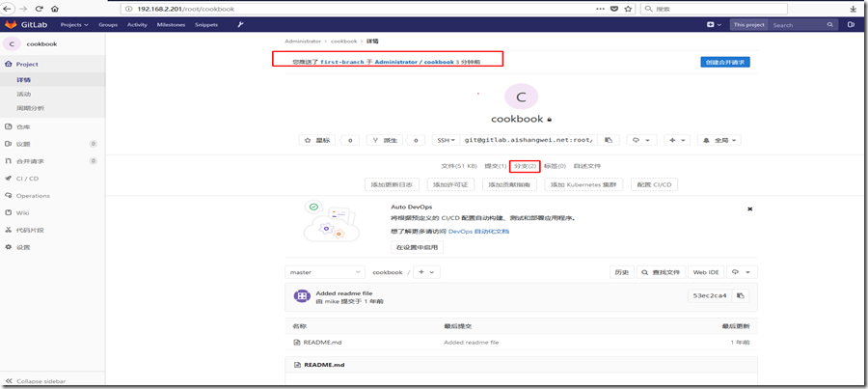Open 设置 in the project sidebar
The width and height of the screenshot is (868, 389).
23,247
